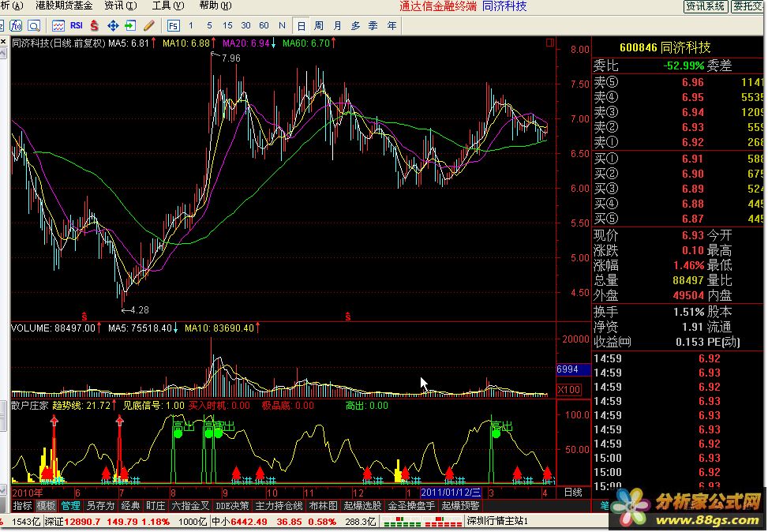Select yearly (年) chart period
The width and height of the screenshot is (768, 532).
391,25
